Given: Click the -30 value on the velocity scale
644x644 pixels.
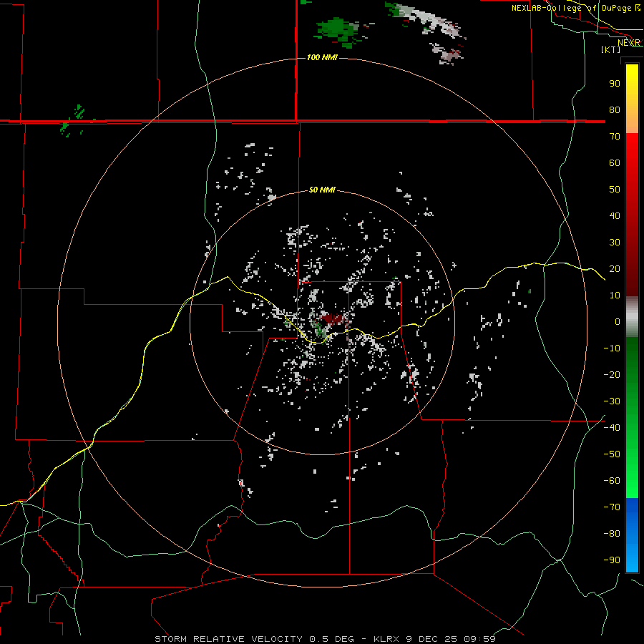Looking at the screenshot, I should 612,401.
